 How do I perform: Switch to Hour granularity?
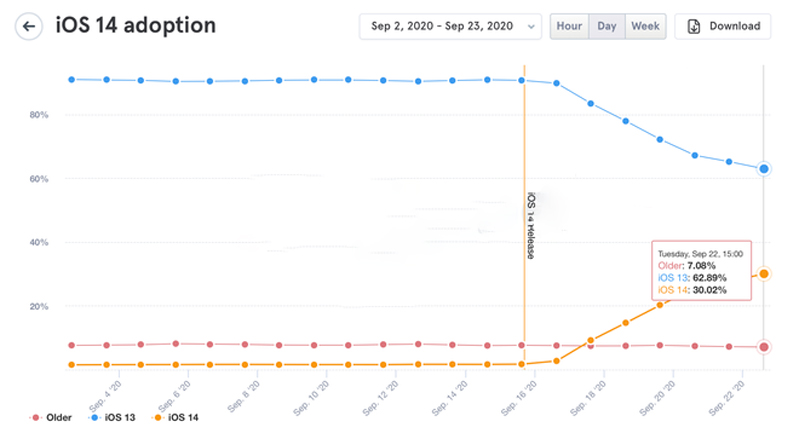pyautogui.click(x=569, y=26)
